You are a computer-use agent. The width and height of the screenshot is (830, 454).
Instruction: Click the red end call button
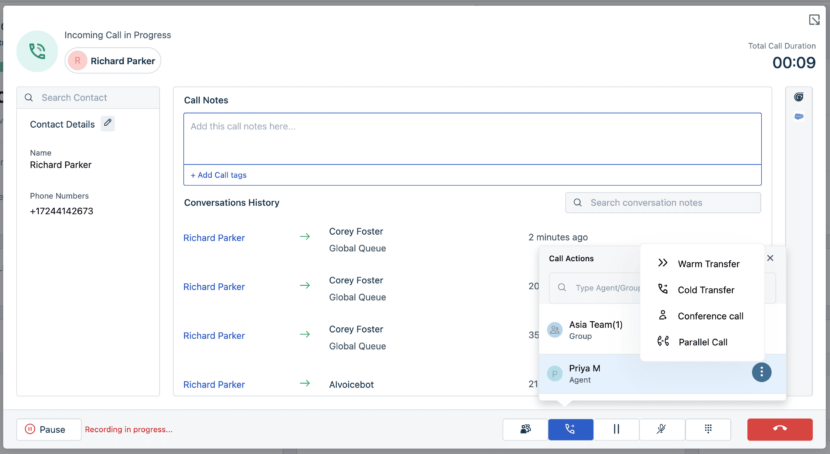779,429
